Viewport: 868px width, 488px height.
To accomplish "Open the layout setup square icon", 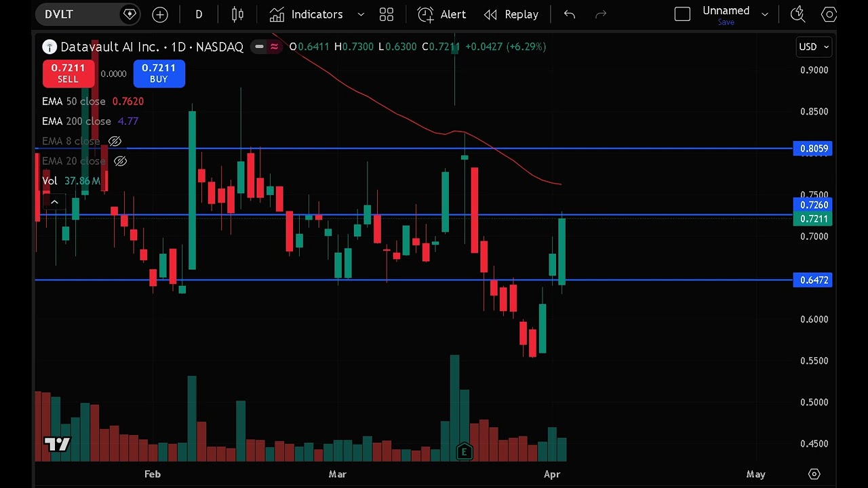I will click(x=682, y=14).
